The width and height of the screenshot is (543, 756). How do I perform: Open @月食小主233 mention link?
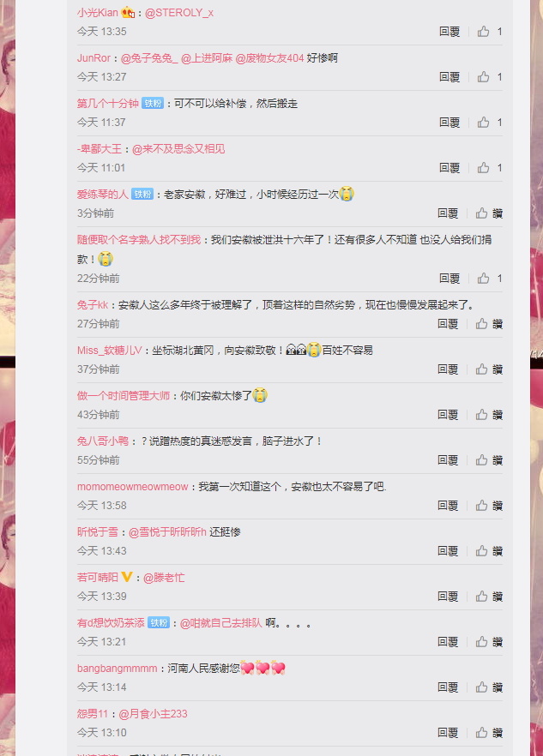(153, 713)
